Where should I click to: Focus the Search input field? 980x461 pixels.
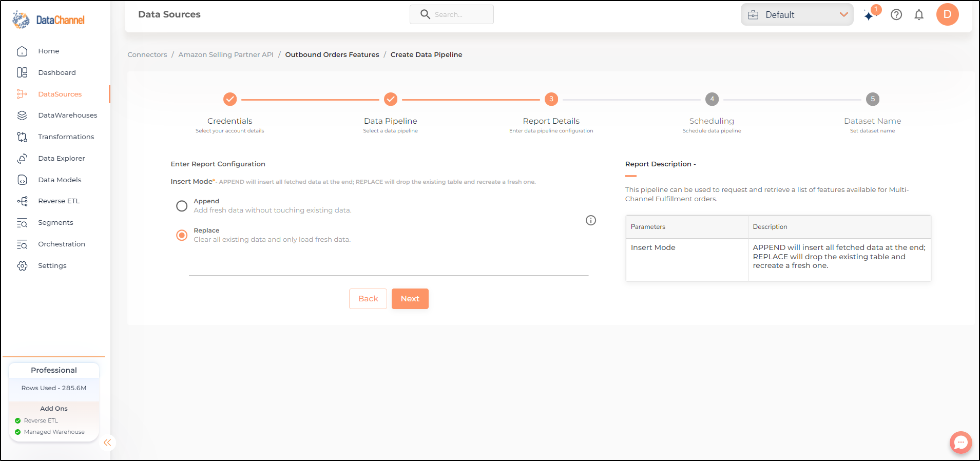pyautogui.click(x=452, y=14)
